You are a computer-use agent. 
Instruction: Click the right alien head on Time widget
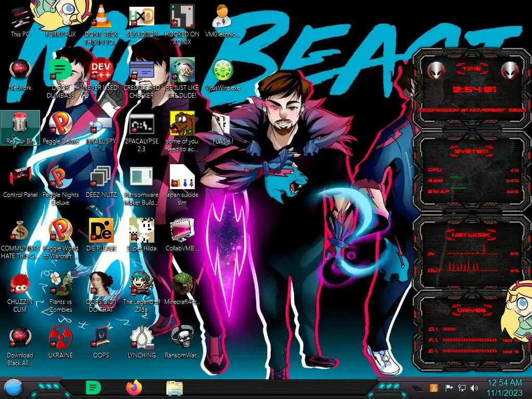[510, 71]
